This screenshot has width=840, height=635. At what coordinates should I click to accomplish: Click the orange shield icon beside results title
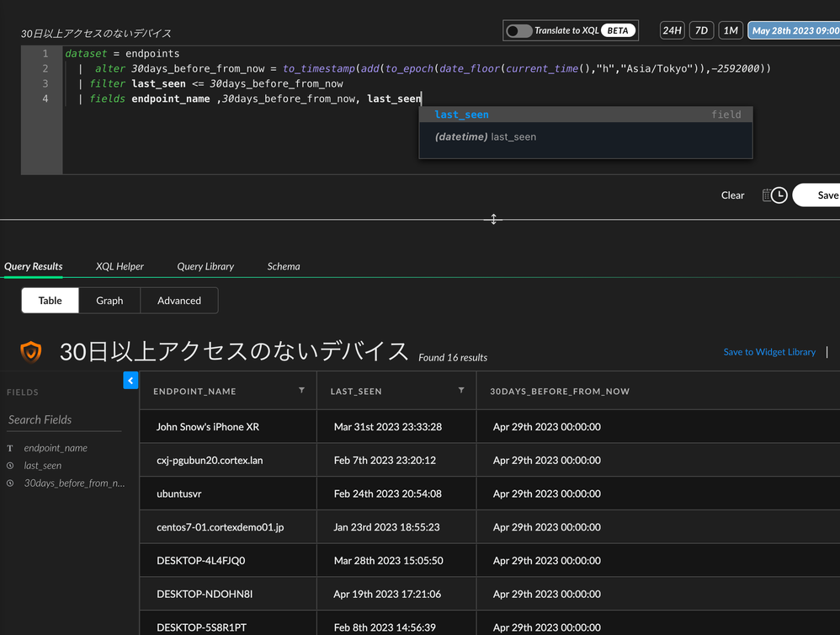(31, 351)
